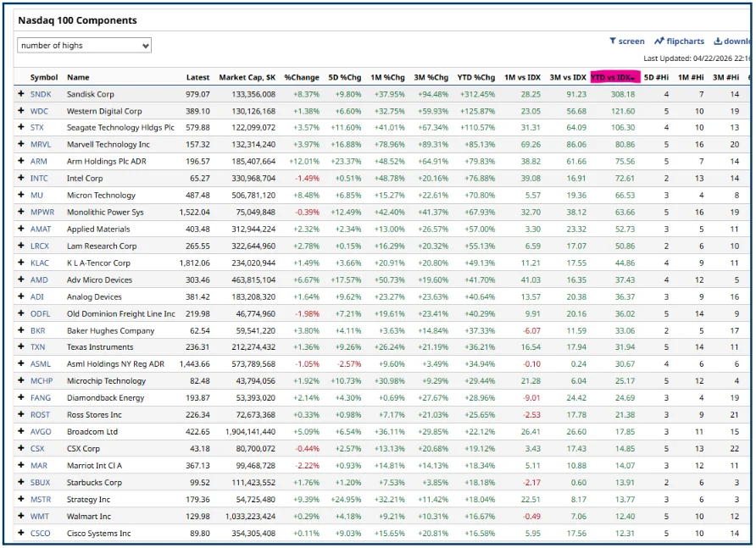Open the 'number of highs' view dropdown
Viewport: 756px width, 548px height.
pyautogui.click(x=85, y=45)
